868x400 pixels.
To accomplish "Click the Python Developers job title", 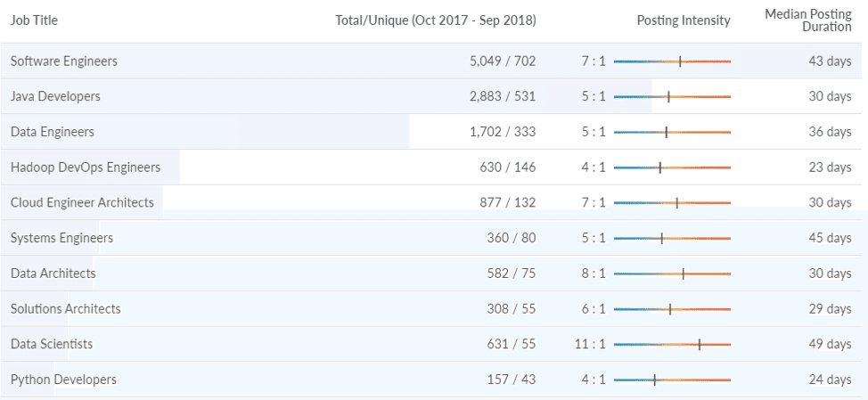I will (63, 380).
